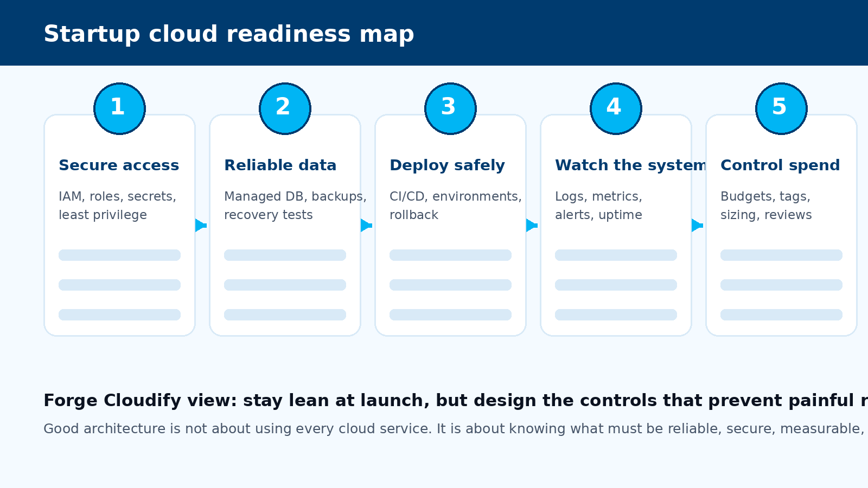The image size is (868, 488).
Task: Select the Deploy safely heading
Action: (447, 165)
